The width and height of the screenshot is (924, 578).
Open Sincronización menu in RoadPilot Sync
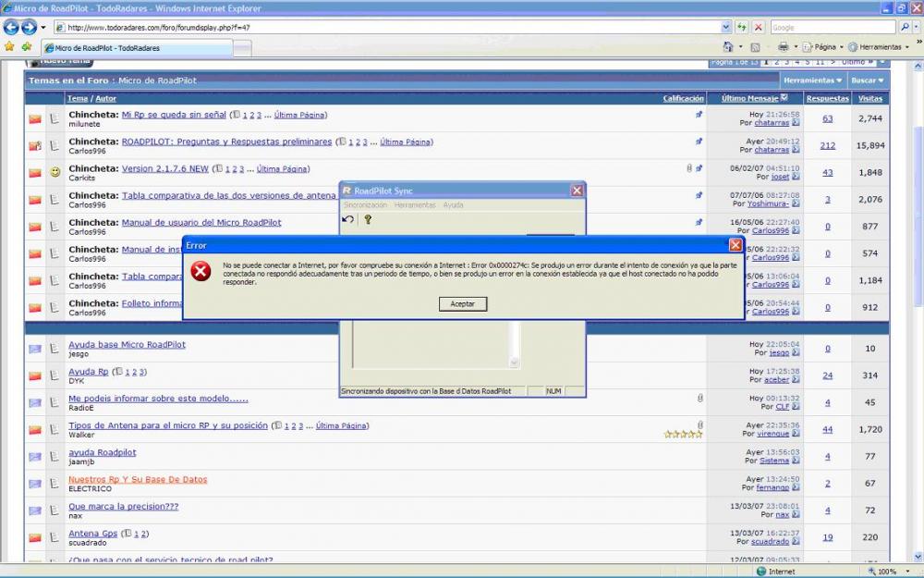click(x=365, y=204)
